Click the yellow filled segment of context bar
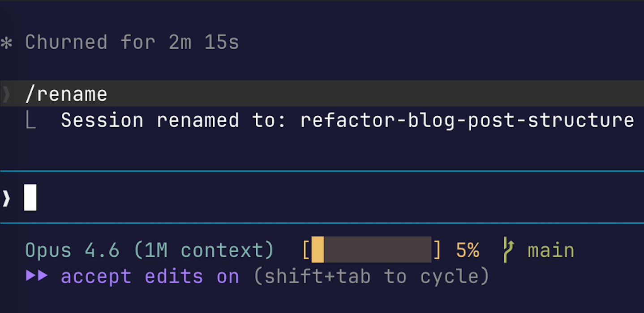This screenshot has width=644, height=313. point(318,250)
